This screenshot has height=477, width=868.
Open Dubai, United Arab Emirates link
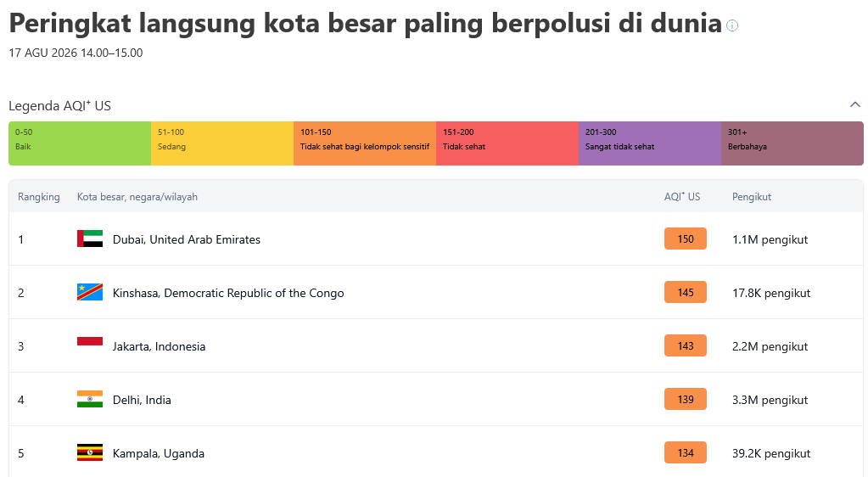click(187, 239)
